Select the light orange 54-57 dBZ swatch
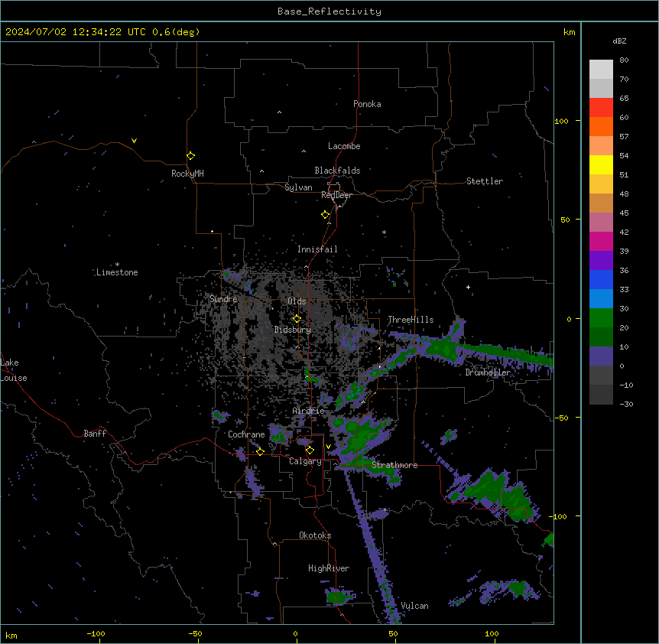Screen dimensions: 659x644 click(x=601, y=146)
